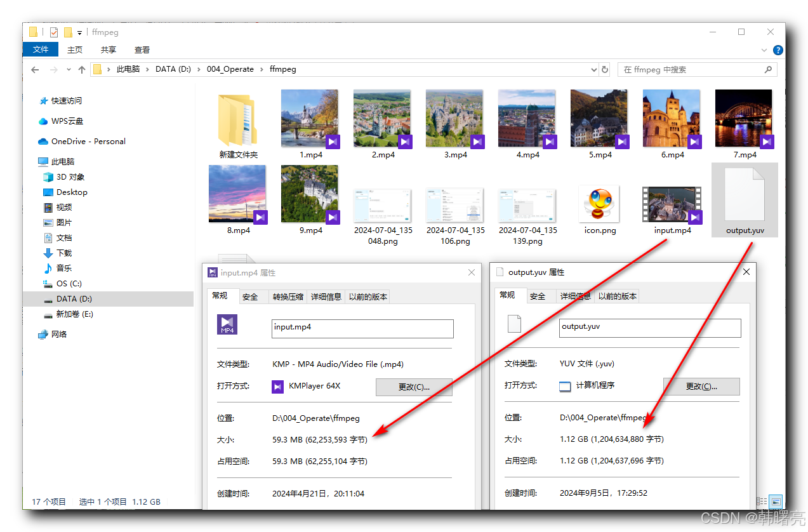The width and height of the screenshot is (808, 532).
Task: Open 图片 folder in sidebar
Action: (58, 222)
